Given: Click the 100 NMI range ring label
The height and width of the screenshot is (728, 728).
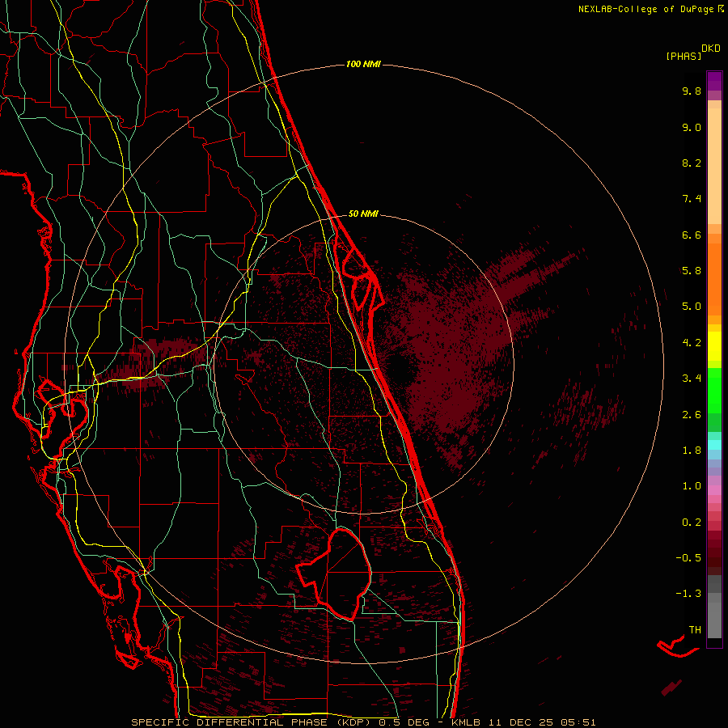Looking at the screenshot, I should (x=363, y=64).
